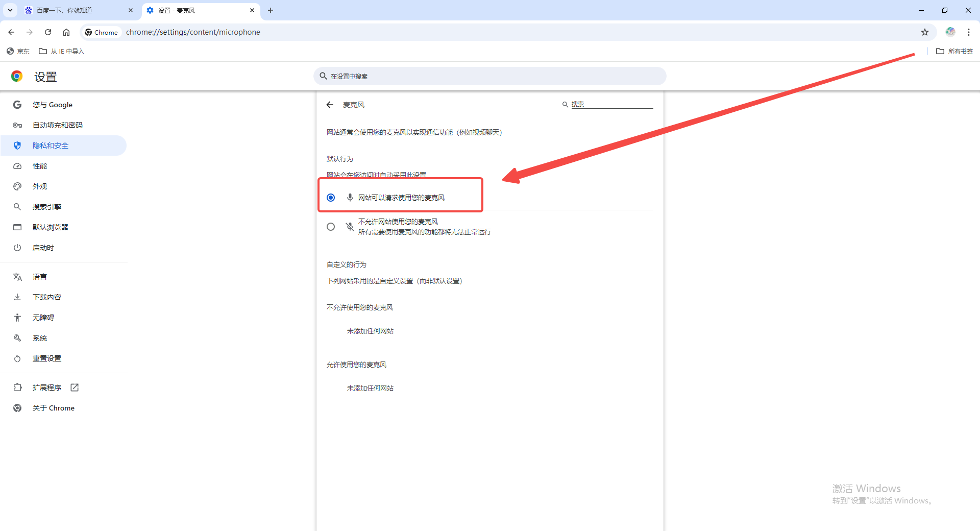Click the 搜索 field in microphone panel
Viewport: 980px width, 531px height.
[611, 104]
